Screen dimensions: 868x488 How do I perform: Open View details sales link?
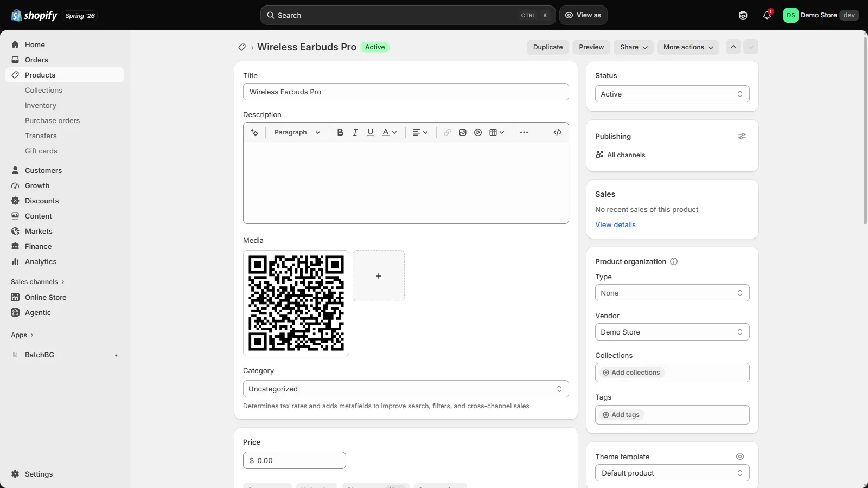[x=615, y=224]
